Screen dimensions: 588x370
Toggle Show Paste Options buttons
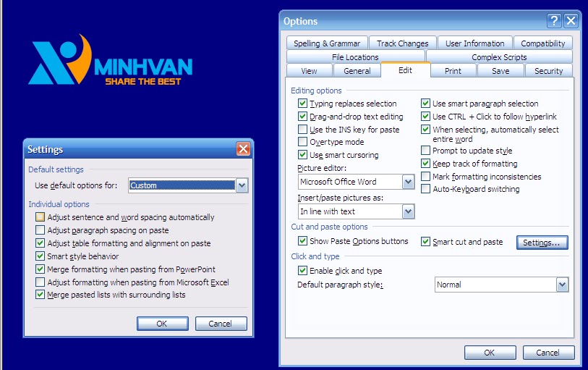pos(302,241)
